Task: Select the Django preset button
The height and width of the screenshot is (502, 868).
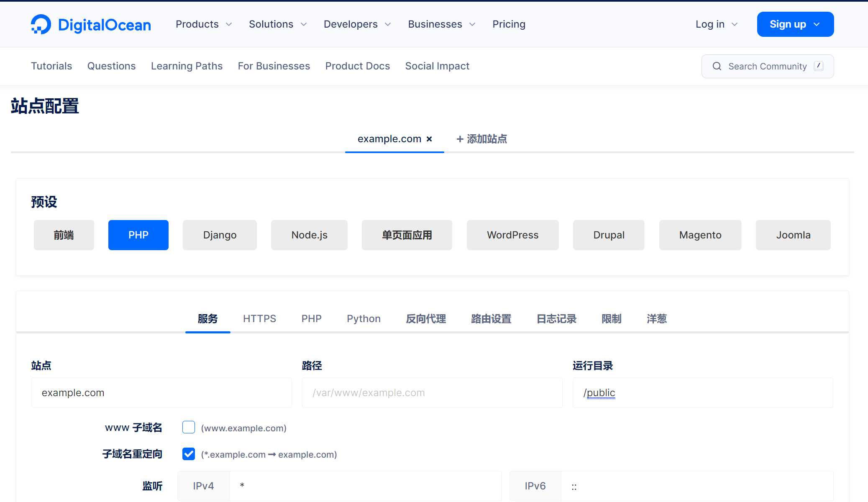Action: (x=220, y=235)
